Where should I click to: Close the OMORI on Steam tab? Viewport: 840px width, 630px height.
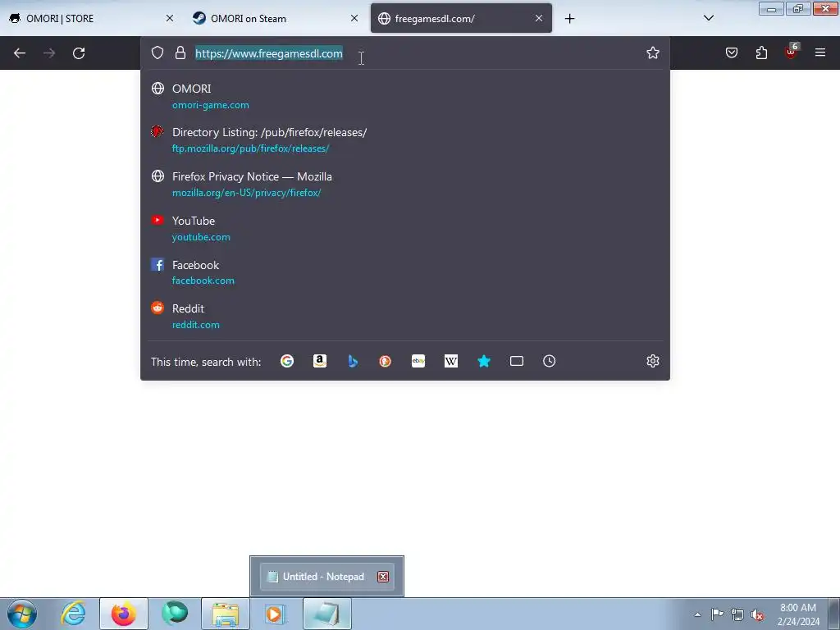pyautogui.click(x=354, y=18)
